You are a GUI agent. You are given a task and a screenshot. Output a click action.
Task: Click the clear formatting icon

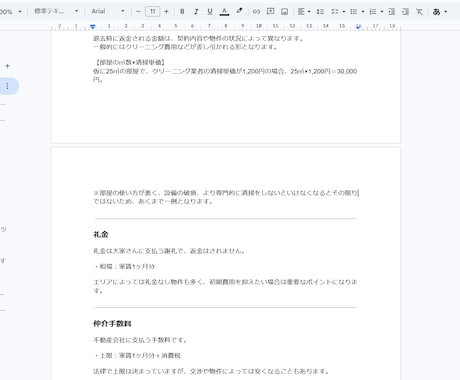pos(419,12)
